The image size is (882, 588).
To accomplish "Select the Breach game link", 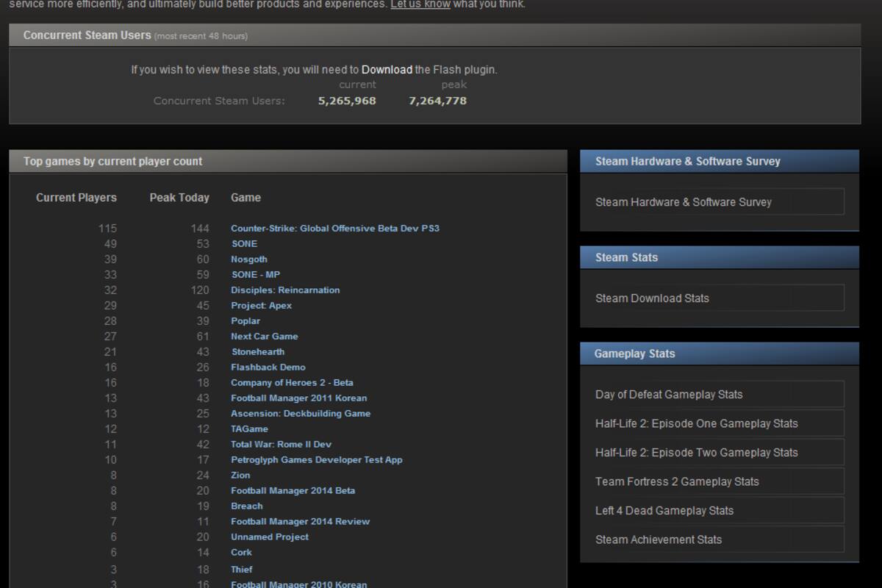I will (x=247, y=506).
